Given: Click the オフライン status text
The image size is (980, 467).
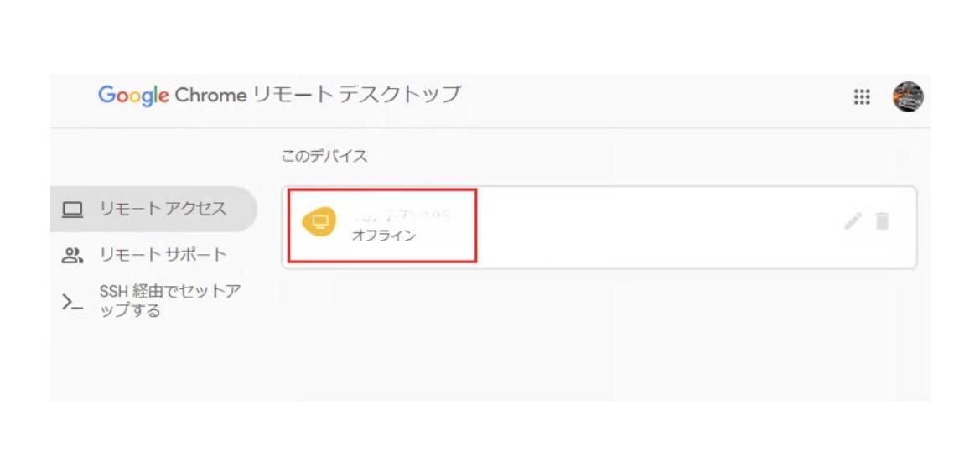Looking at the screenshot, I should click(383, 236).
